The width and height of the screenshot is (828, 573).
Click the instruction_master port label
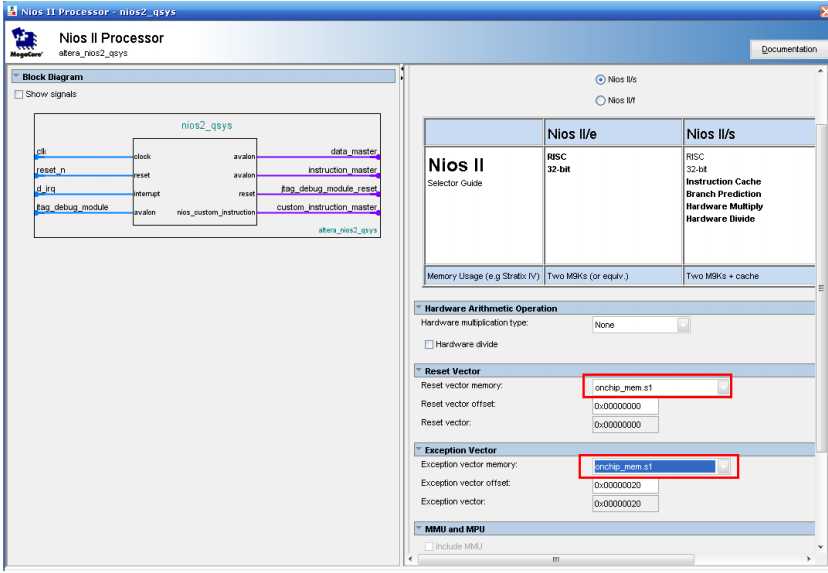[x=343, y=170]
